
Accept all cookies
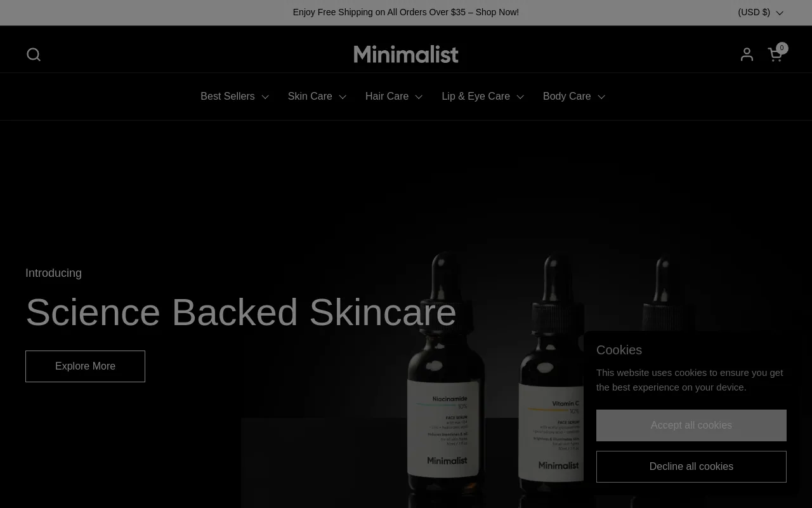[x=691, y=425]
